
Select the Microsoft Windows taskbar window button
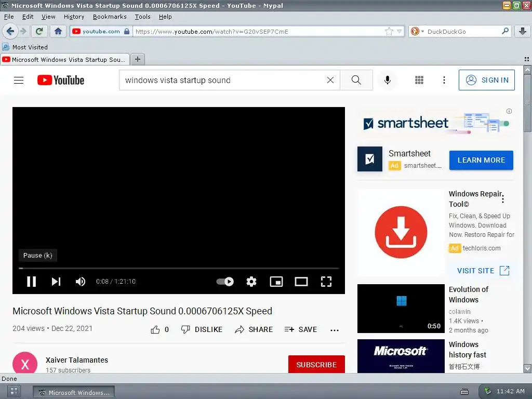click(74, 392)
